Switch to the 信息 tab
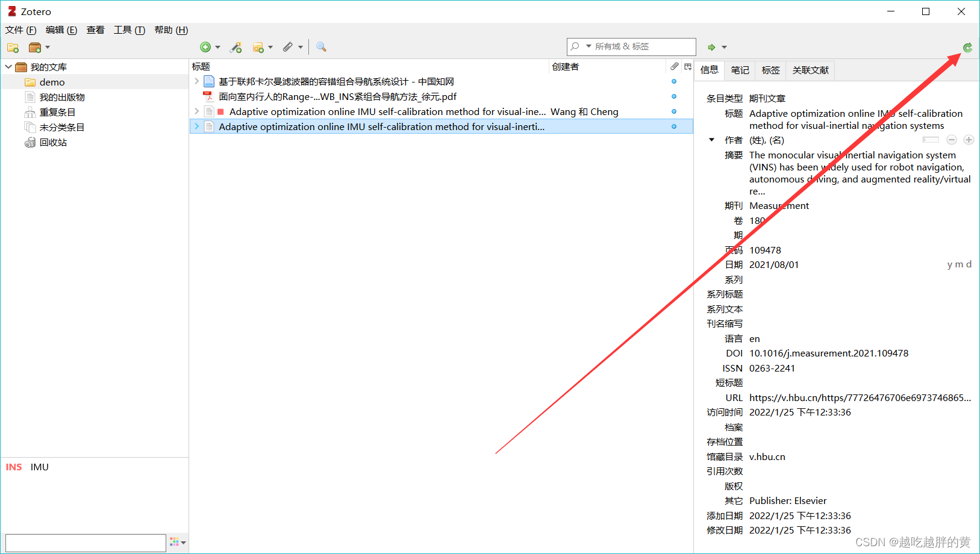The width and height of the screenshot is (980, 554). (710, 70)
